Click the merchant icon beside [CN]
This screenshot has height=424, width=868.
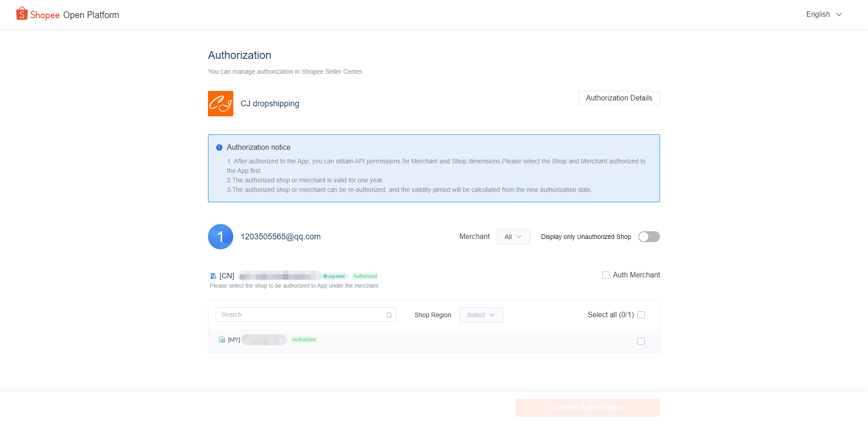pyautogui.click(x=213, y=276)
